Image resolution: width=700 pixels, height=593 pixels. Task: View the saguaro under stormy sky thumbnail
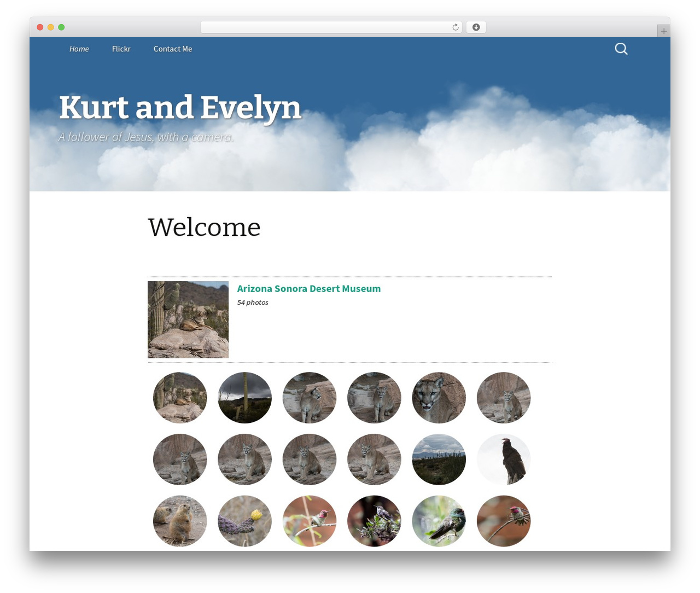click(244, 398)
